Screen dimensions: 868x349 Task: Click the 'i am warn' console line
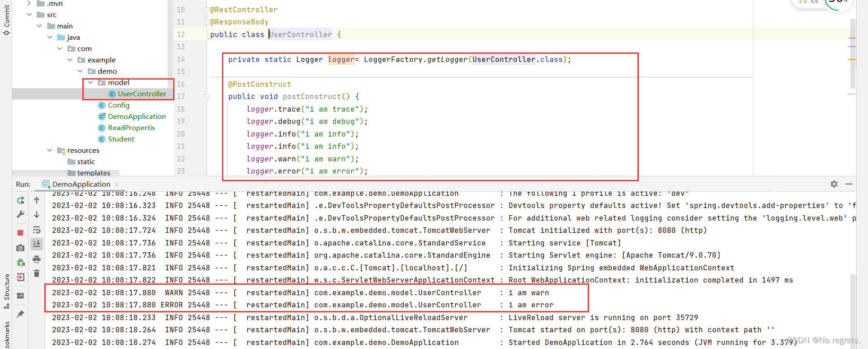pos(300,292)
